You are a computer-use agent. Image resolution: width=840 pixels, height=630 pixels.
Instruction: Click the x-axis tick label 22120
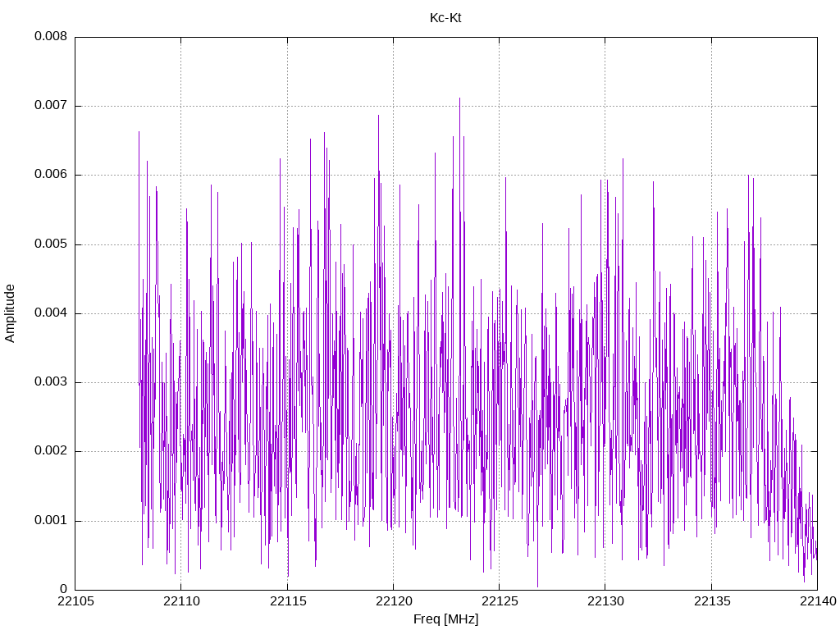click(394, 601)
